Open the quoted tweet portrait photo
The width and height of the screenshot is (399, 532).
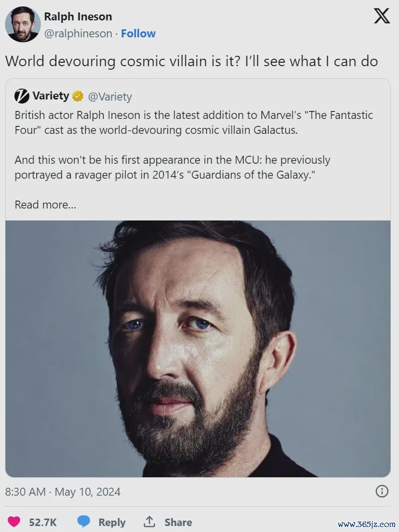[198, 349]
